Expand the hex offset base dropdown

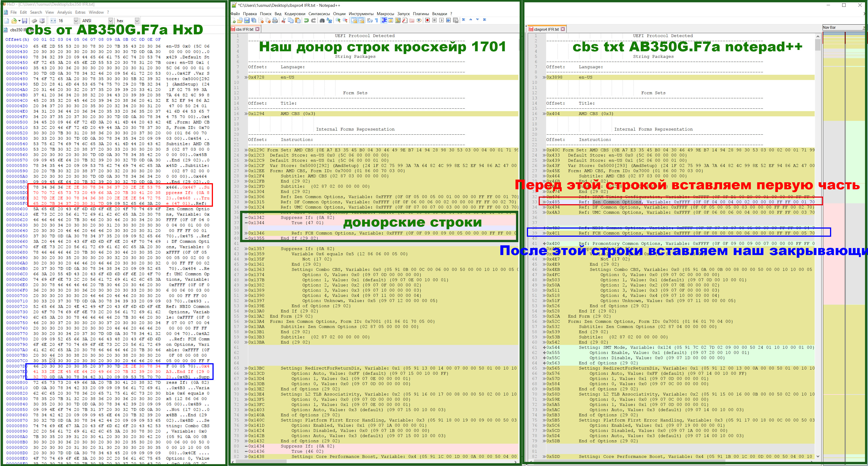[x=137, y=21]
